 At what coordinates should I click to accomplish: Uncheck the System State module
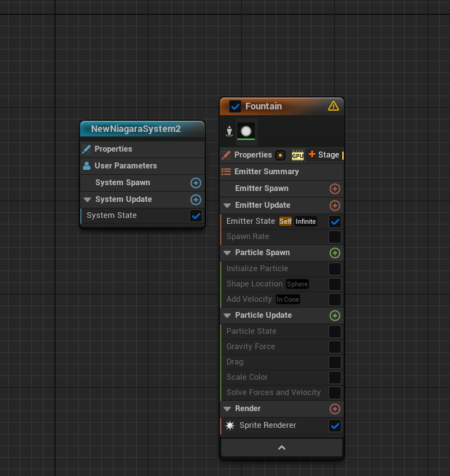pyautogui.click(x=196, y=216)
